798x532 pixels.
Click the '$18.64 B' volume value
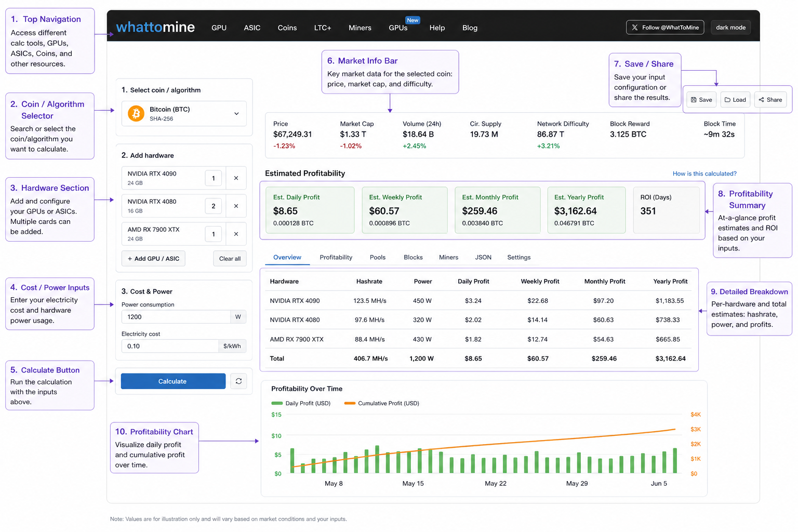pos(418,134)
